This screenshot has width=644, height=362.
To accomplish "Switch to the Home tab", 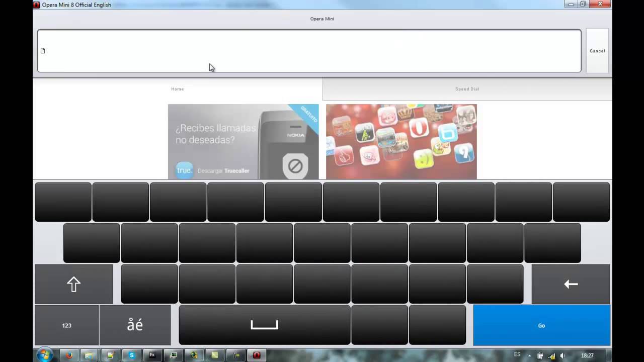I will [x=178, y=89].
